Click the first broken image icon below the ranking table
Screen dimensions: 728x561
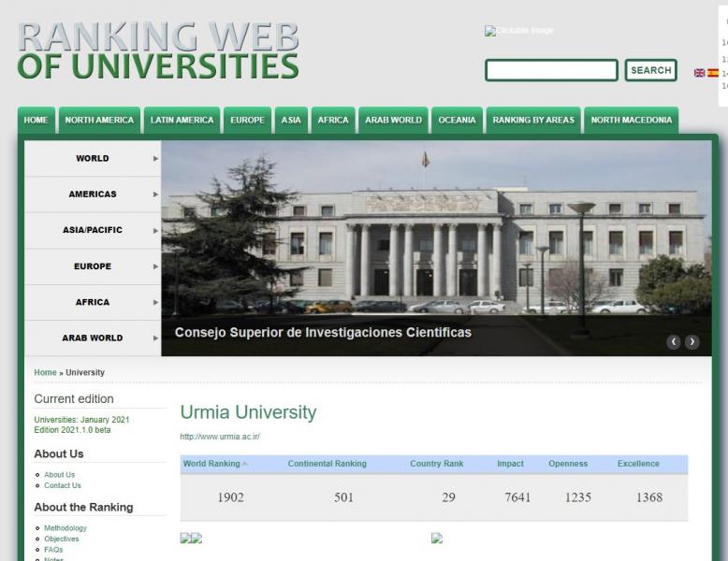click(185, 539)
